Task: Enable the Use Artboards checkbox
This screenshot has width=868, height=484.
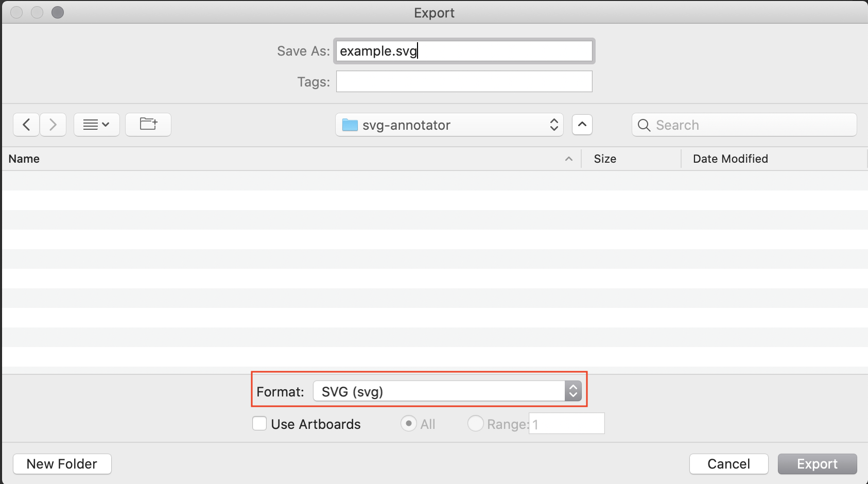Action: click(259, 424)
